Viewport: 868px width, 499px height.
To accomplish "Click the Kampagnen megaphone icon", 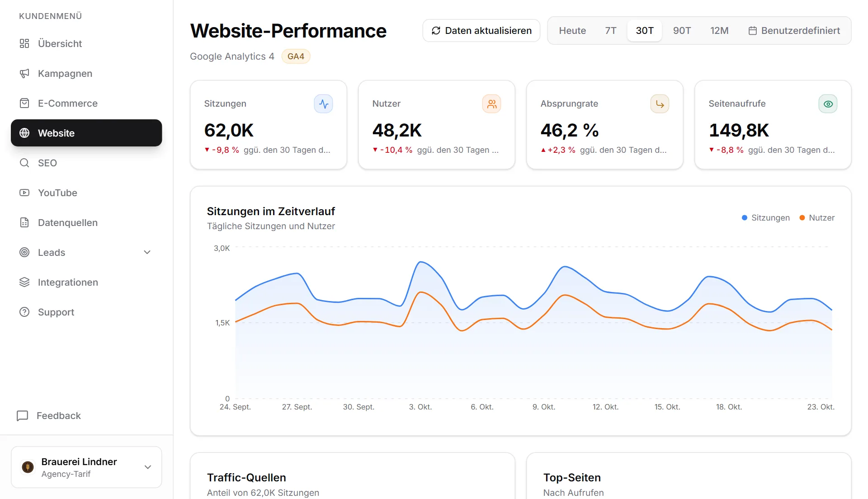I will pyautogui.click(x=24, y=73).
